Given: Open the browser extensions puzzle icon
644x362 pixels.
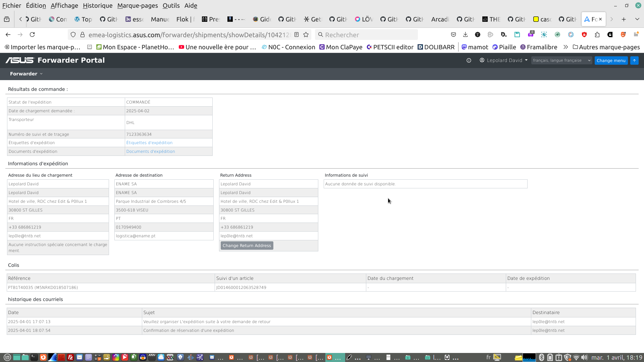Looking at the screenshot, I should click(x=597, y=35).
